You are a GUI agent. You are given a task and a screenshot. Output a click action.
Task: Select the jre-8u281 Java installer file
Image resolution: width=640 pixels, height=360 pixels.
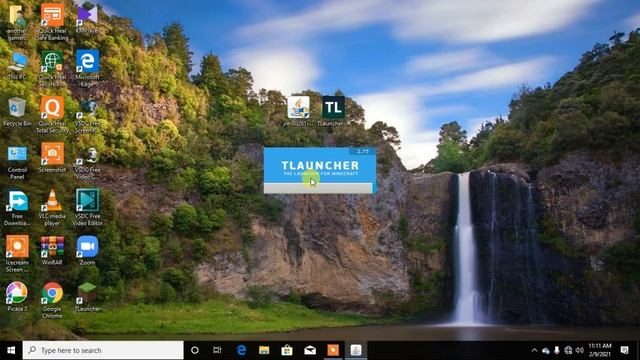pyautogui.click(x=298, y=111)
